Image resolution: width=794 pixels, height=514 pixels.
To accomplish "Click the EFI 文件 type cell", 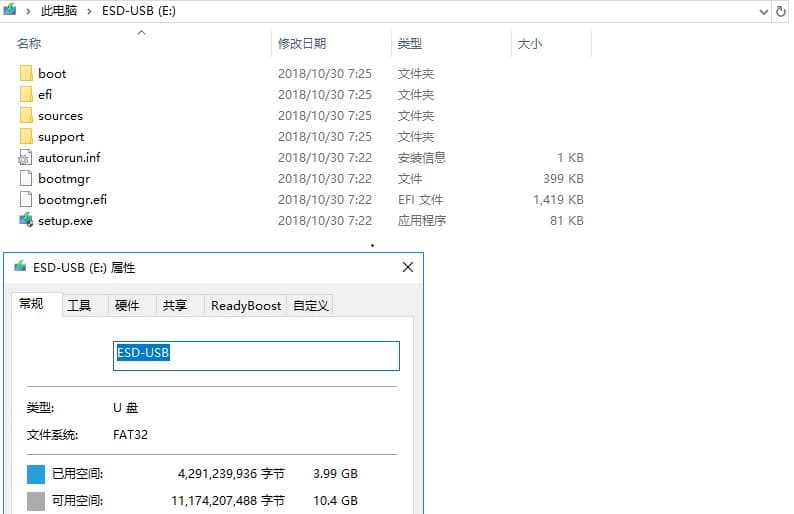I will (420, 200).
